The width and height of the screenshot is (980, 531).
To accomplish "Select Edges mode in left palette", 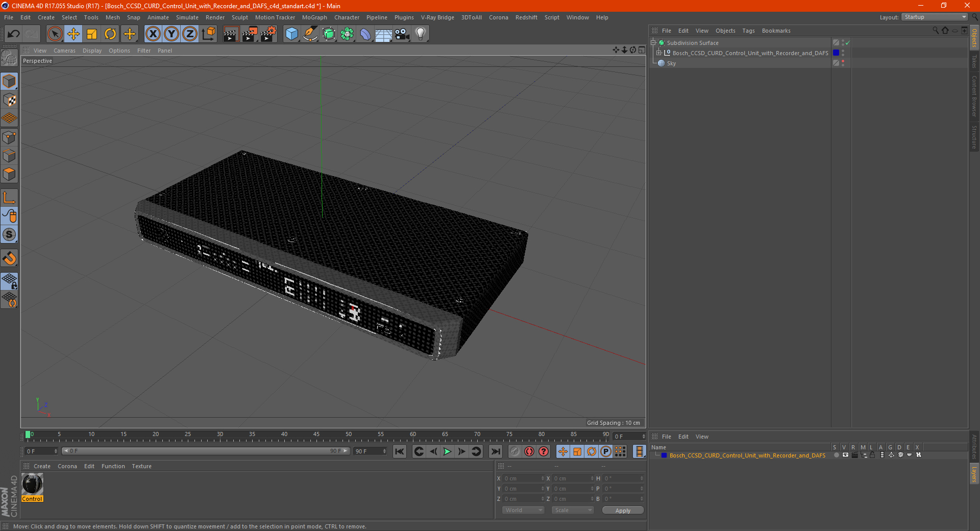I will pos(10,156).
